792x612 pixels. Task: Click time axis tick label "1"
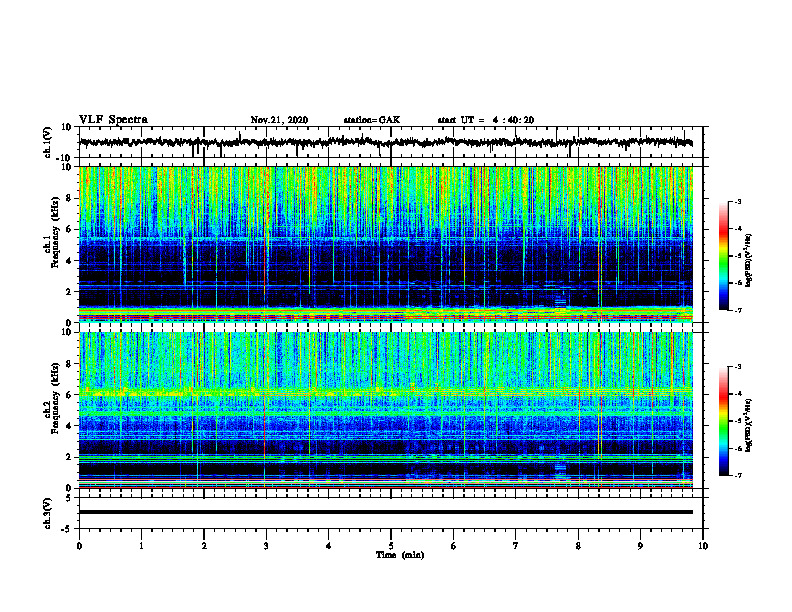click(x=141, y=546)
